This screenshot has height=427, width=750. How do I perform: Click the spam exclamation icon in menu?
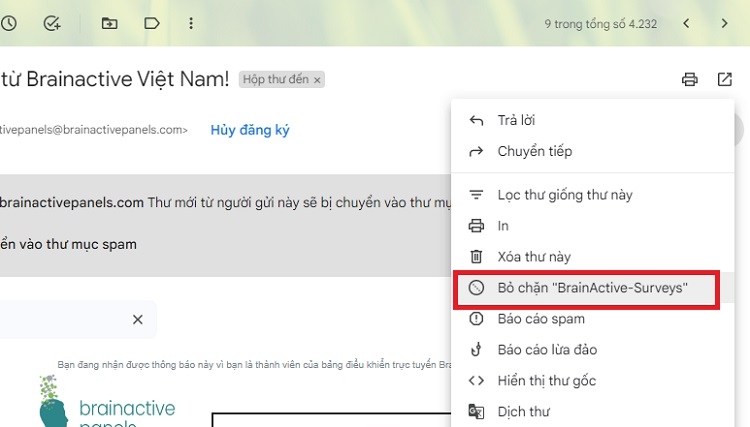476,319
